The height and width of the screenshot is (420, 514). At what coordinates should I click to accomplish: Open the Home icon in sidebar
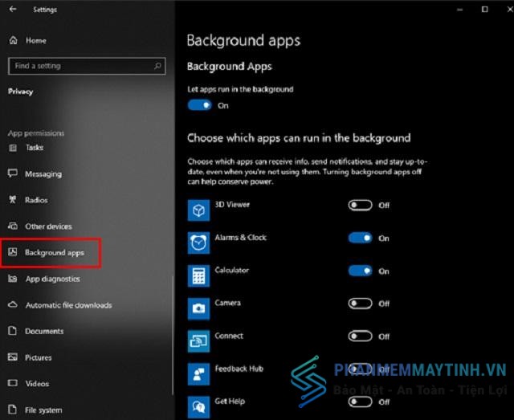pos(13,40)
